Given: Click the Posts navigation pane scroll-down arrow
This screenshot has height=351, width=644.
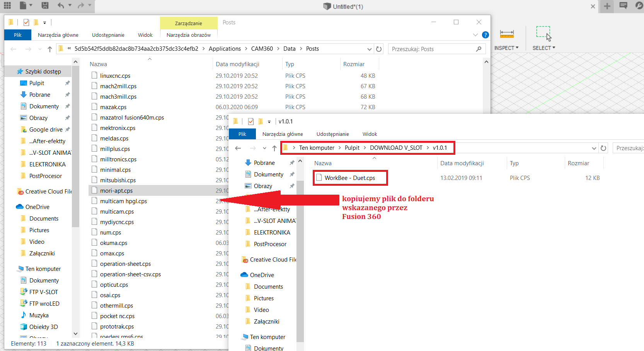Looking at the screenshot, I should click(x=76, y=334).
